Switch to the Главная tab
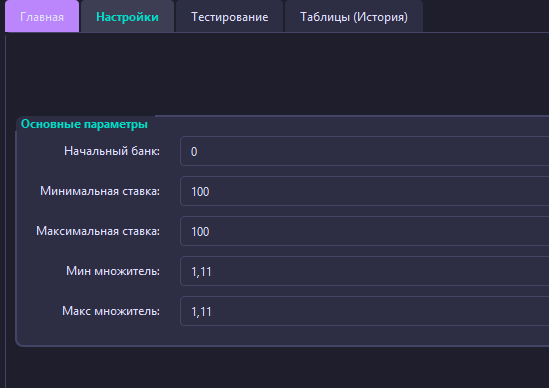Viewport: 549px width, 388px height. (x=42, y=16)
